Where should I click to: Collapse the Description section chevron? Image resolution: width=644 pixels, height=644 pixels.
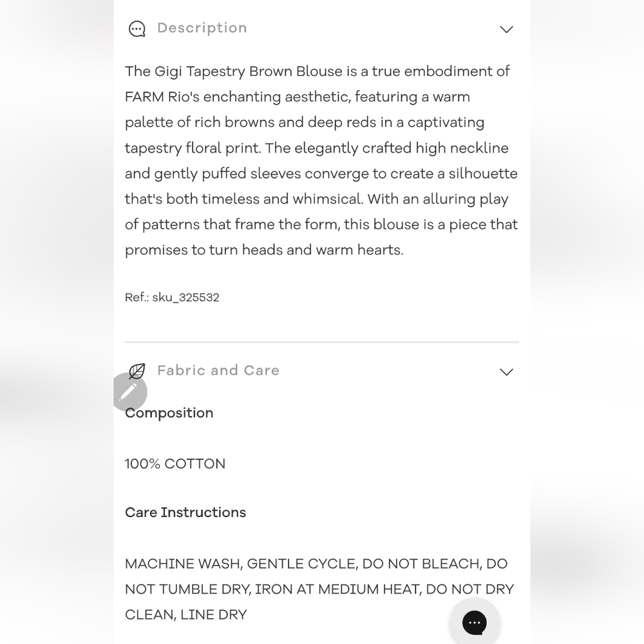(506, 30)
